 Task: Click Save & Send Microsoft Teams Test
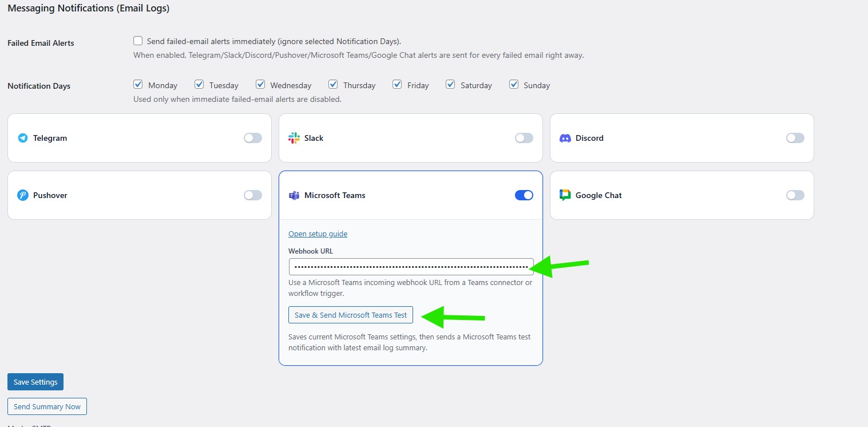coord(351,315)
